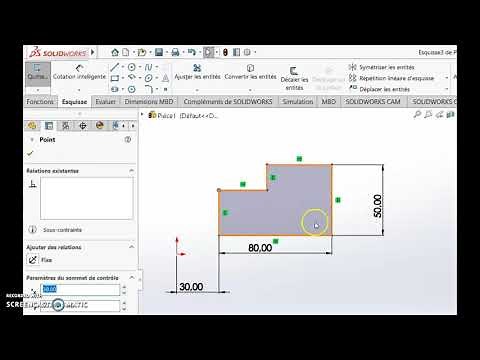480x360 pixels.
Task: Open dropdown arrow next to Save icon
Action: (167, 52)
